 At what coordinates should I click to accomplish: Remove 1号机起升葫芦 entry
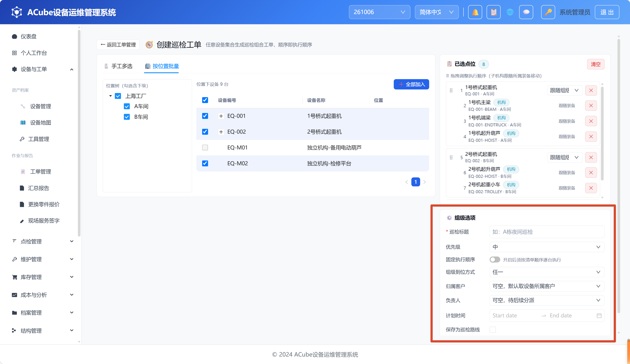point(591,137)
